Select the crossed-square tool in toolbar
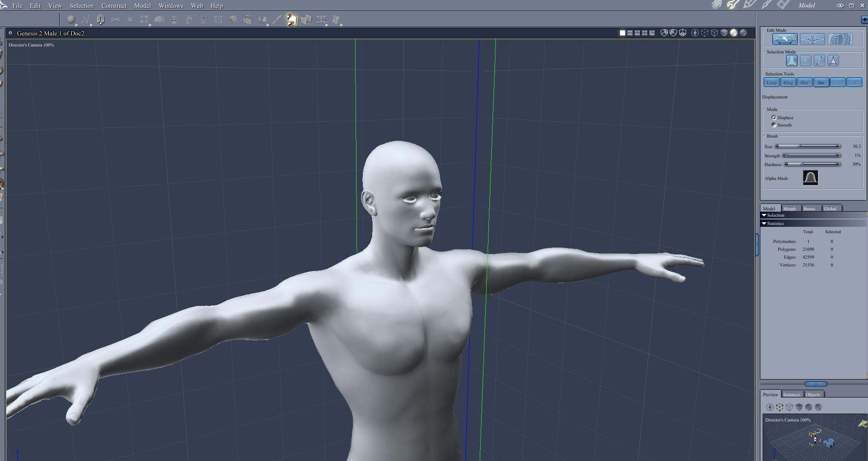This screenshot has height=461, width=868. (218, 20)
